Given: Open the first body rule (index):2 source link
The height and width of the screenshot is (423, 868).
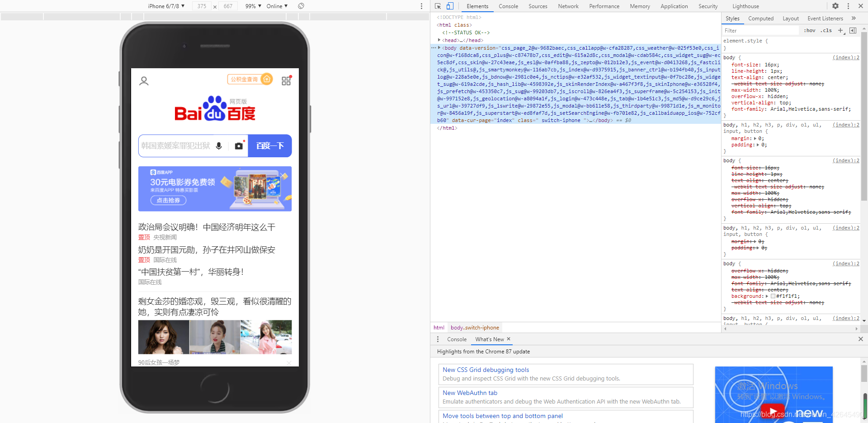Looking at the screenshot, I should 846,57.
